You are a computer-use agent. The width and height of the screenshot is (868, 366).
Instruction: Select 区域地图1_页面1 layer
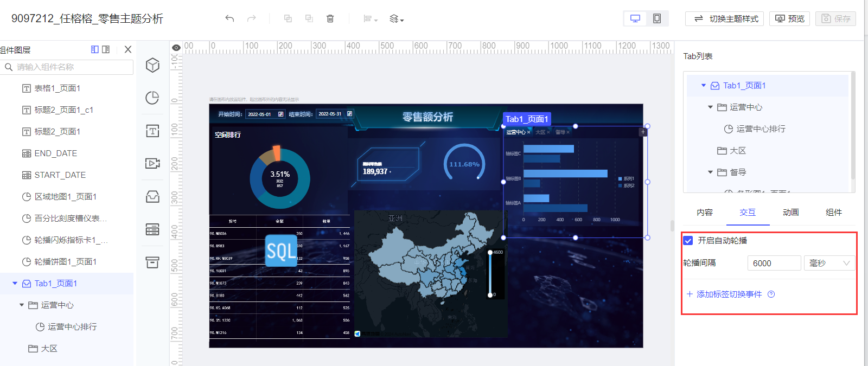coord(67,197)
